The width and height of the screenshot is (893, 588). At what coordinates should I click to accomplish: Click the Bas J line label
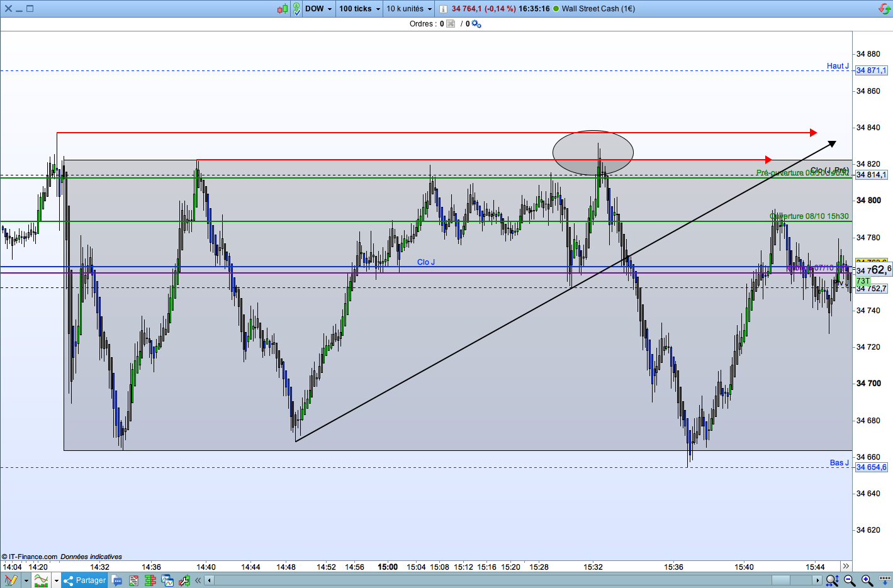839,463
